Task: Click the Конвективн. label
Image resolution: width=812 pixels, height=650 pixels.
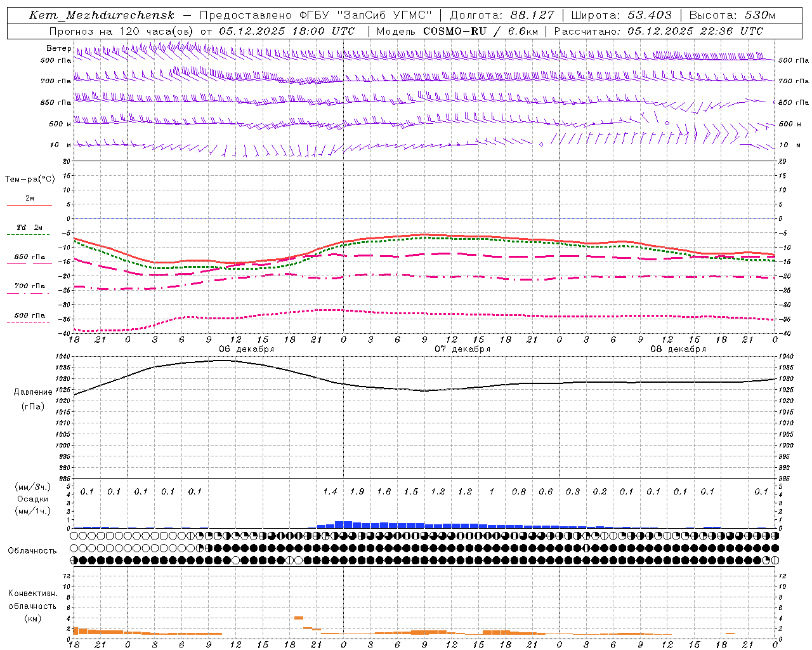Action: 33,594
